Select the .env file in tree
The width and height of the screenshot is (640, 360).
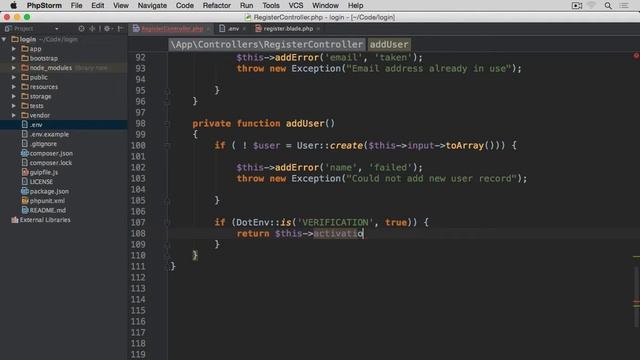(x=64, y=124)
